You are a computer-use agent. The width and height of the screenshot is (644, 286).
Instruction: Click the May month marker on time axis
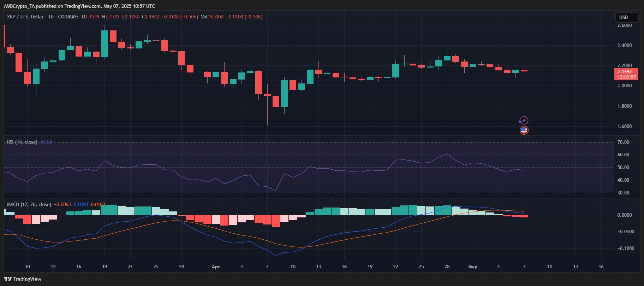click(x=472, y=267)
